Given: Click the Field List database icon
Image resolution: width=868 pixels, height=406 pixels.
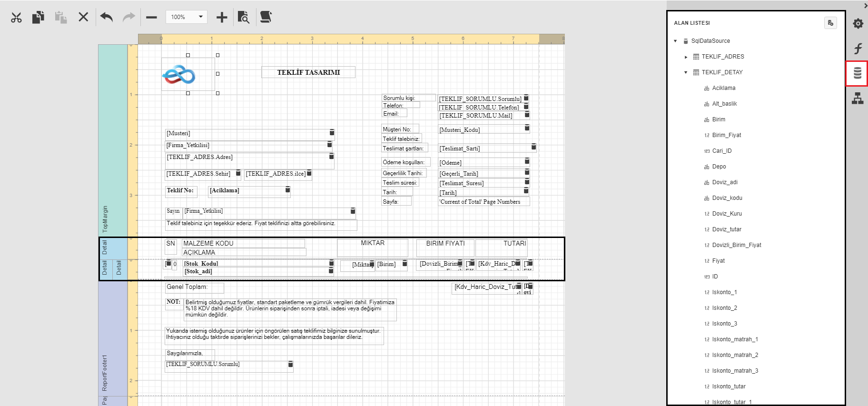Looking at the screenshot, I should [x=858, y=73].
